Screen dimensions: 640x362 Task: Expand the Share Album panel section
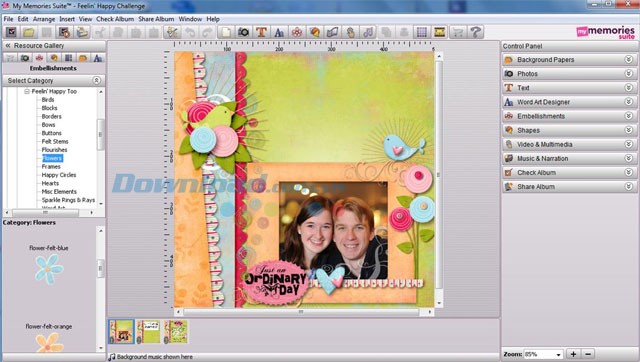coord(629,187)
